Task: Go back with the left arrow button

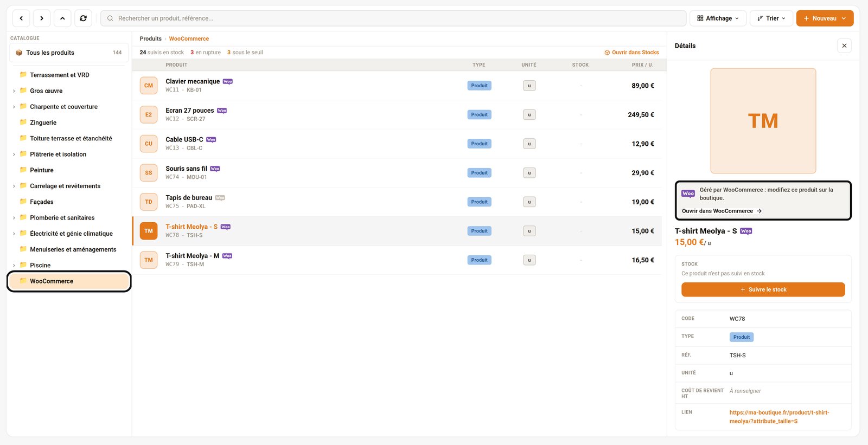Action: point(21,18)
